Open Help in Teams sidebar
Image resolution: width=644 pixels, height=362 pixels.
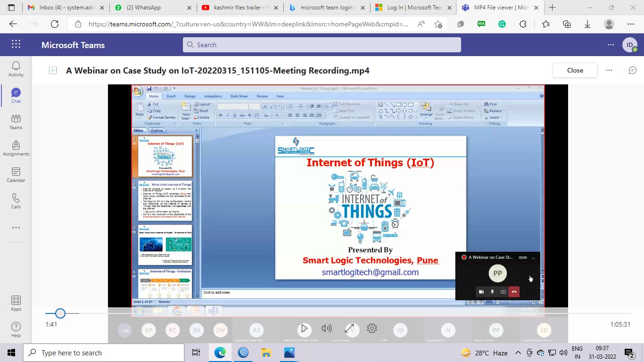click(16, 330)
